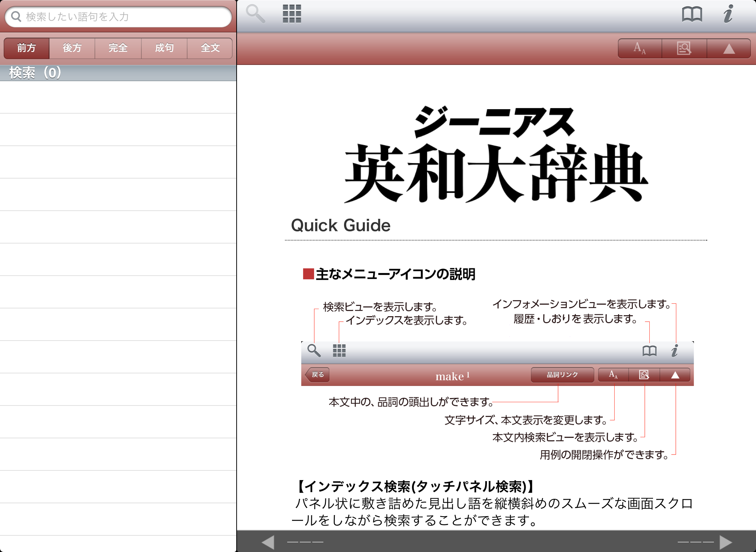Go to previous page arrow

[268, 542]
